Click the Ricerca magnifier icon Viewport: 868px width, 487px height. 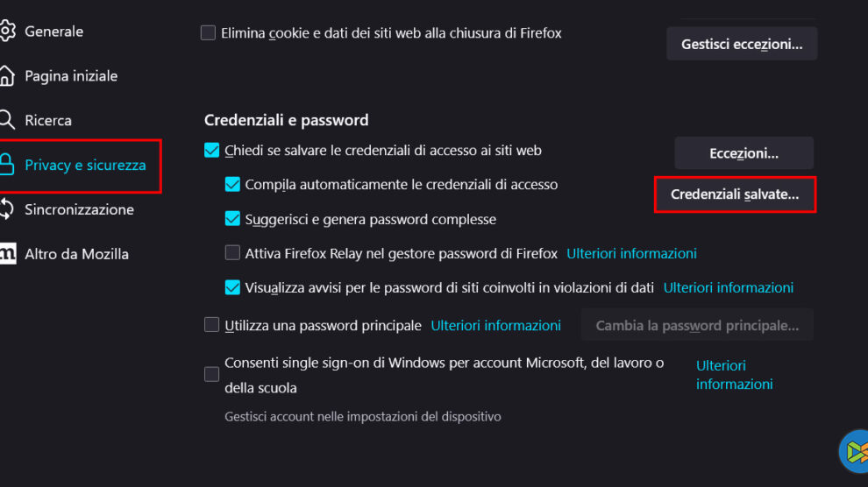coord(7,120)
